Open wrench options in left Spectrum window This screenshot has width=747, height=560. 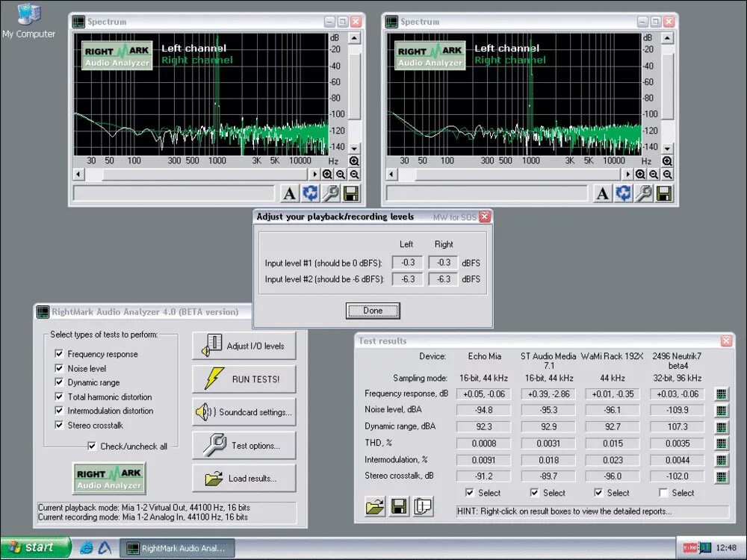coord(331,193)
